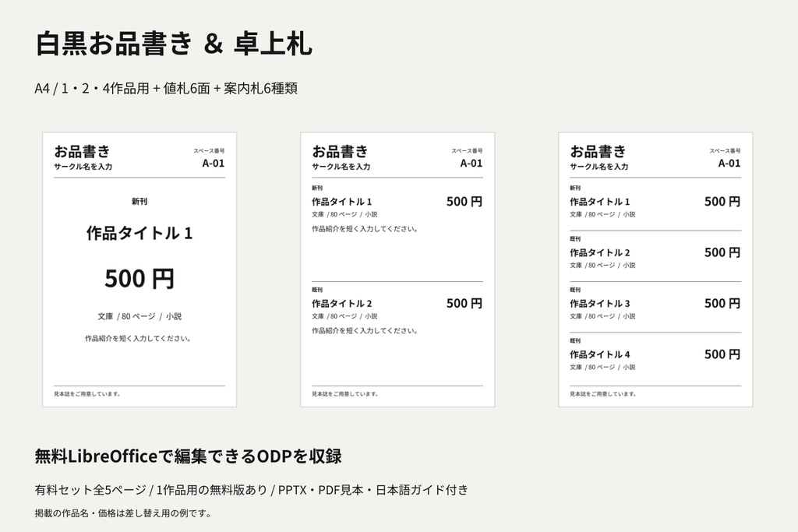The image size is (798, 532).
Task: Click "スペース番号" label in the four-work card
Action: 726,150
